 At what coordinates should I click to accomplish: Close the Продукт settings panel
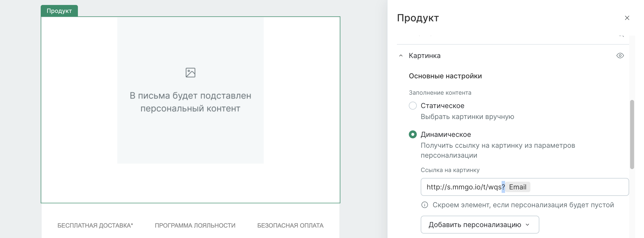tap(627, 18)
